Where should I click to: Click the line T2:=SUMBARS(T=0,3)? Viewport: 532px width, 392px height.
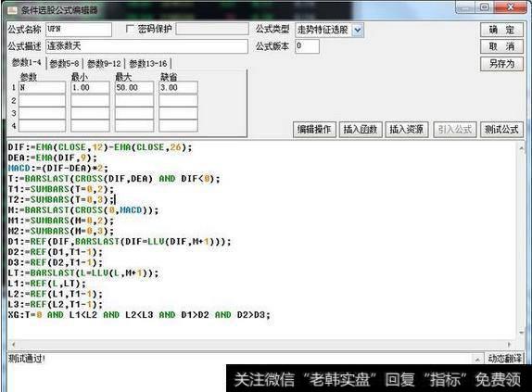(x=61, y=200)
